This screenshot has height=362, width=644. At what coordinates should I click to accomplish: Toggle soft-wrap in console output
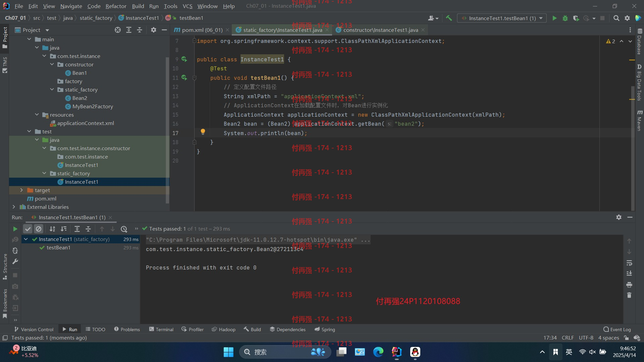[x=629, y=263]
